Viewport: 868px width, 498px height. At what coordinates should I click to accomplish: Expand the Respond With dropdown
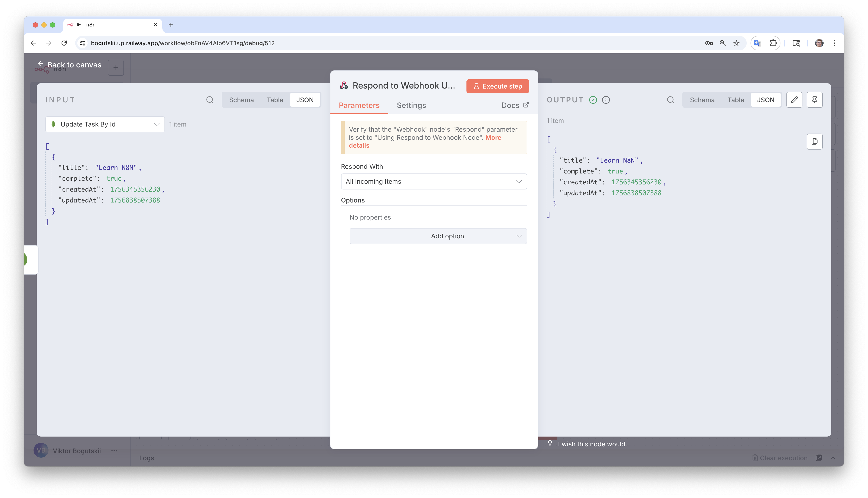click(434, 182)
